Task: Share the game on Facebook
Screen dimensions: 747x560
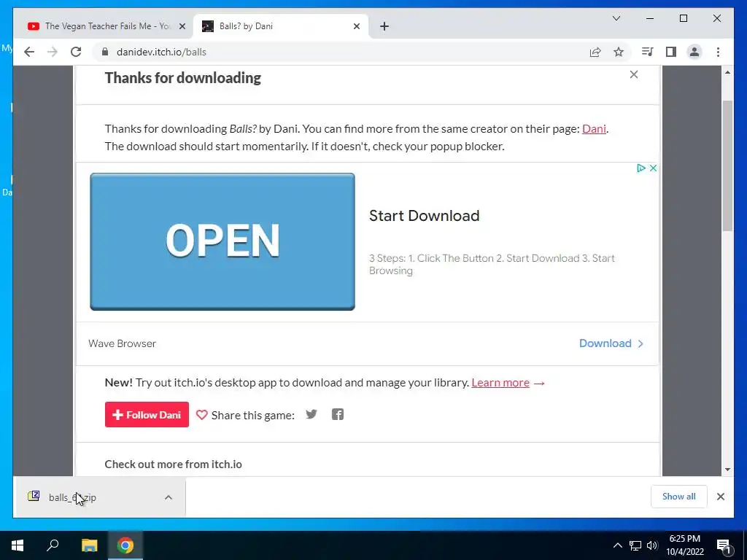Action: [x=337, y=414]
